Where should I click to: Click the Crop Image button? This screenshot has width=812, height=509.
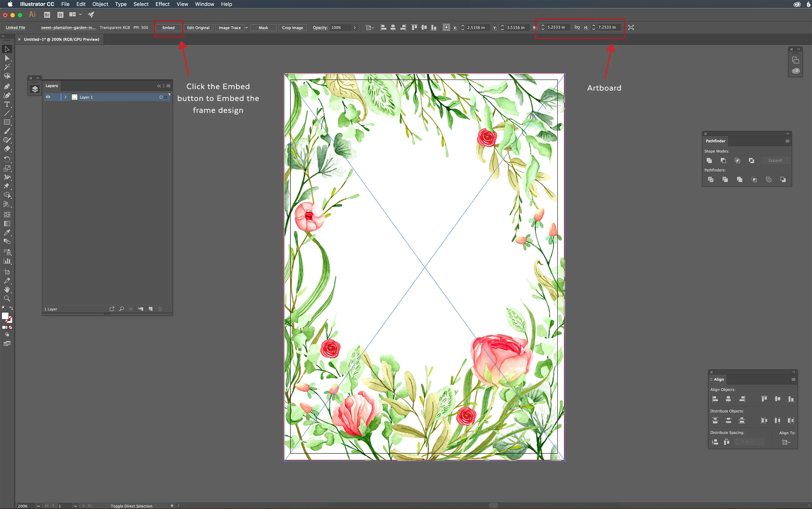pos(292,28)
